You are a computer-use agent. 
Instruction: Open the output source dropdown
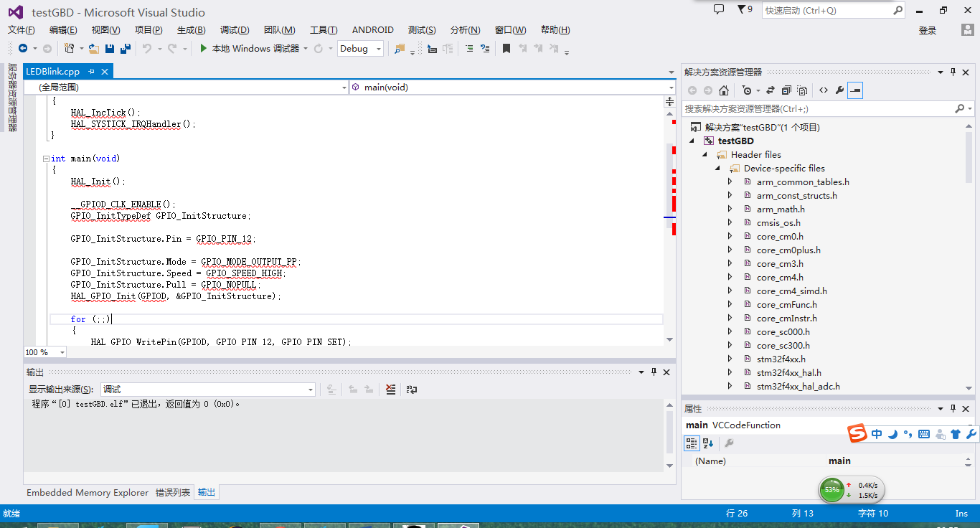208,390
